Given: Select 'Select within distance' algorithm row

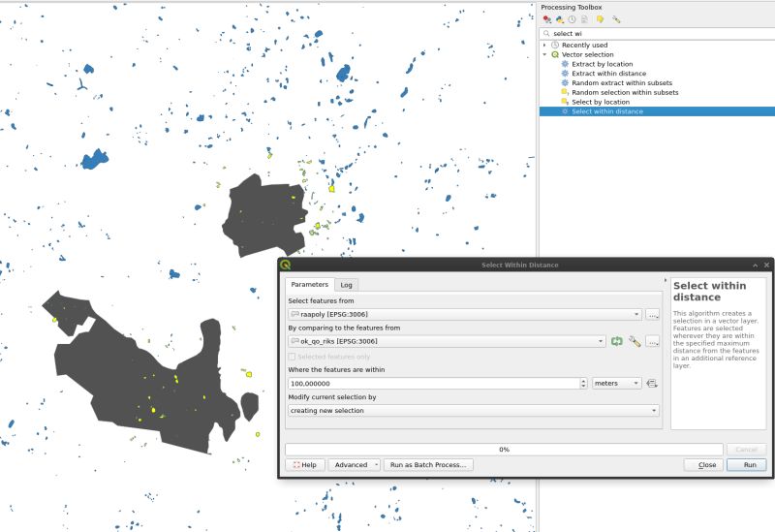Looking at the screenshot, I should pyautogui.click(x=657, y=111).
